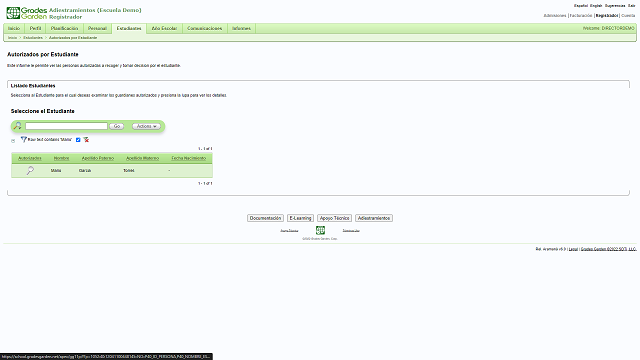640x360 pixels.
Task: Focus the student search text field
Action: (66, 126)
